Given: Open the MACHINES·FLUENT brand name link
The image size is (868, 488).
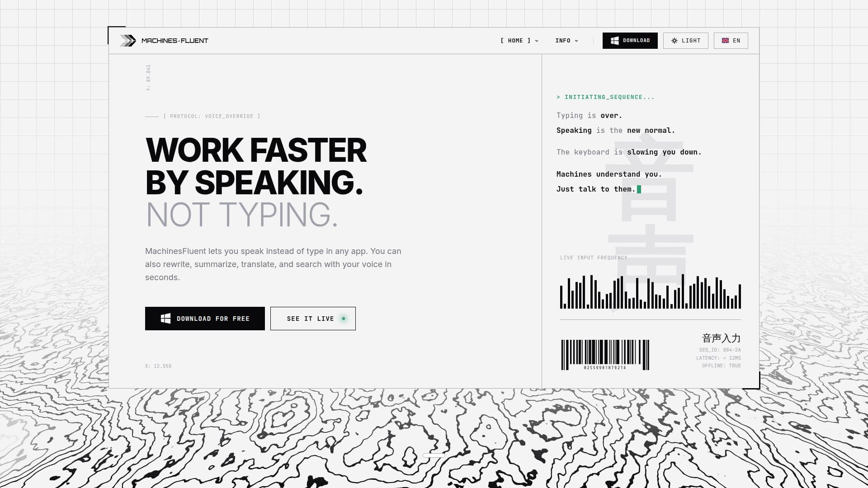Looking at the screenshot, I should [175, 41].
